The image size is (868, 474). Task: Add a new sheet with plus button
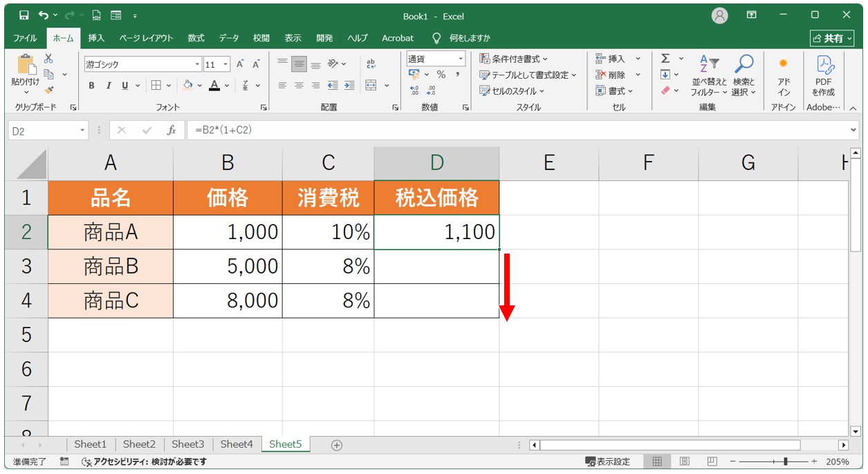(337, 446)
